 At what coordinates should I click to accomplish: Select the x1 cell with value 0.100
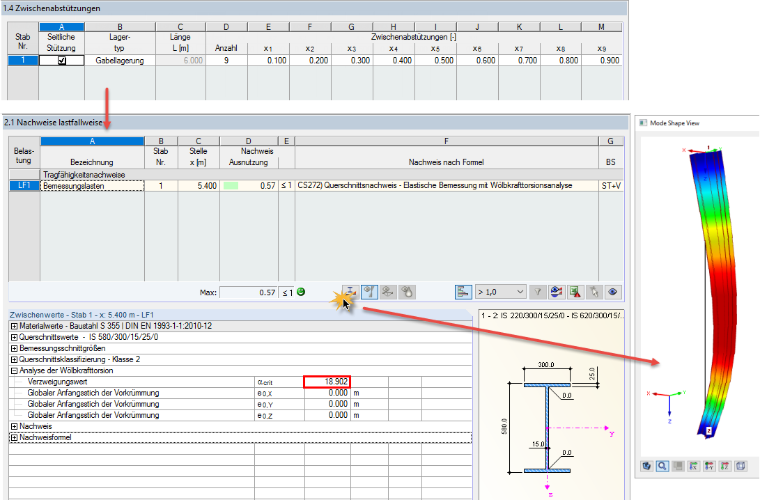tap(268, 61)
